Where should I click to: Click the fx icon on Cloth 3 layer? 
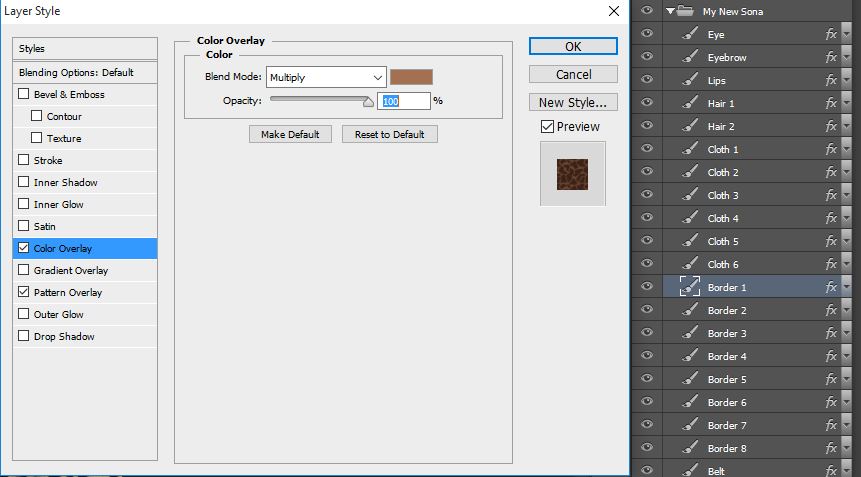[x=831, y=195]
